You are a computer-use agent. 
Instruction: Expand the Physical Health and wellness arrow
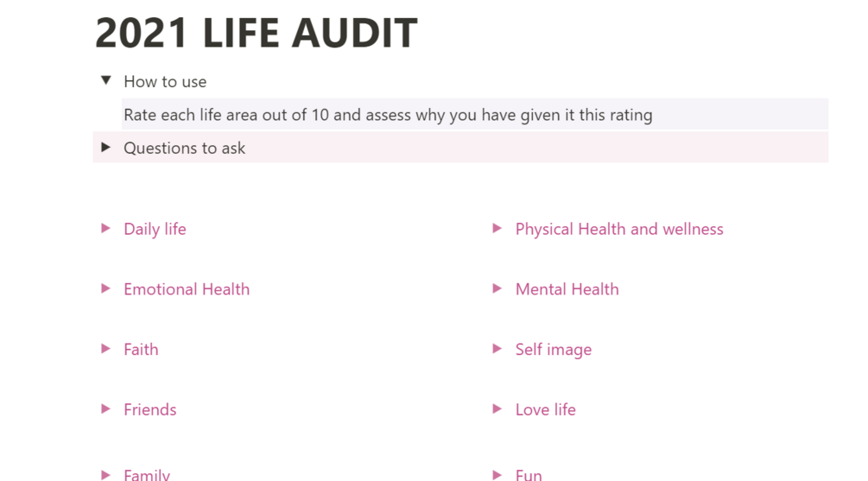click(x=497, y=228)
